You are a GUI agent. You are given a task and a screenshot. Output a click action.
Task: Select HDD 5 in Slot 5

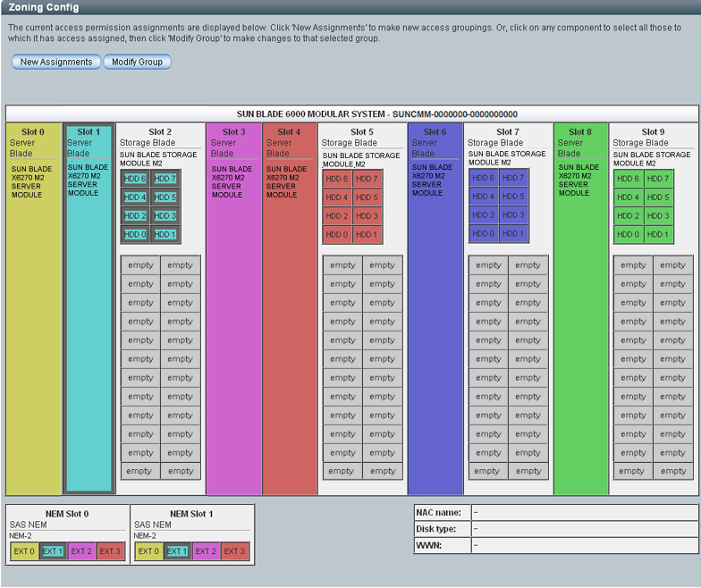pyautogui.click(x=367, y=197)
